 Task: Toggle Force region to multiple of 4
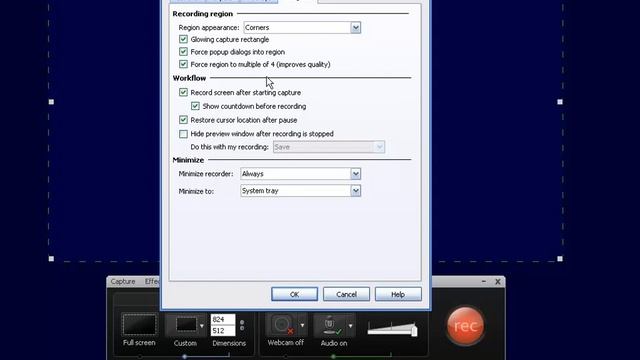pyautogui.click(x=183, y=64)
